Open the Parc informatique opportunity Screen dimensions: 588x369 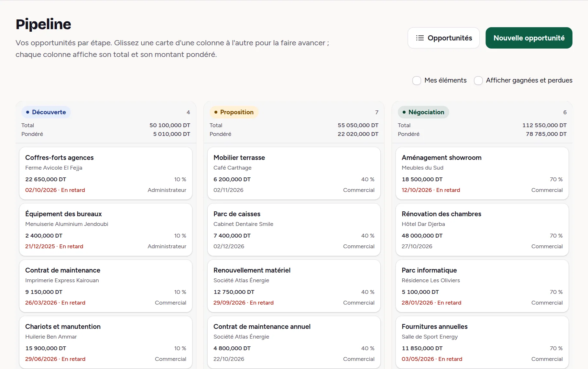pos(482,286)
